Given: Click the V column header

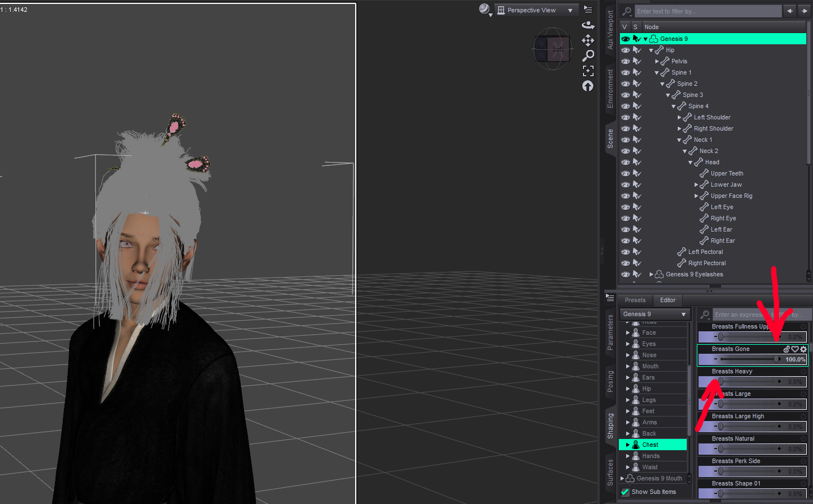Looking at the screenshot, I should click(x=624, y=27).
